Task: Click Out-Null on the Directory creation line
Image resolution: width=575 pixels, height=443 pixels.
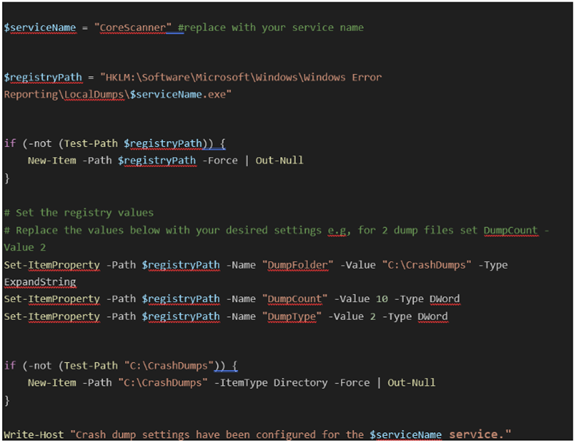Action: pos(411,383)
